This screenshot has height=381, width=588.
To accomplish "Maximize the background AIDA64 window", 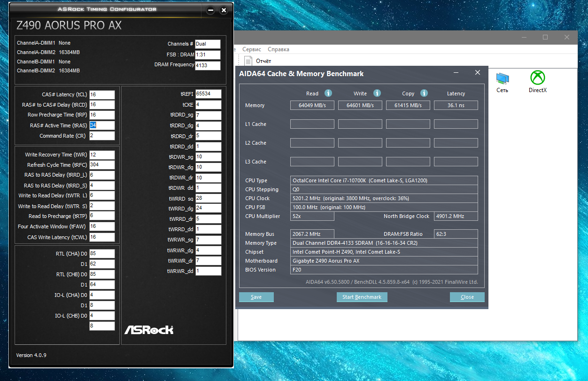I will pyautogui.click(x=545, y=38).
